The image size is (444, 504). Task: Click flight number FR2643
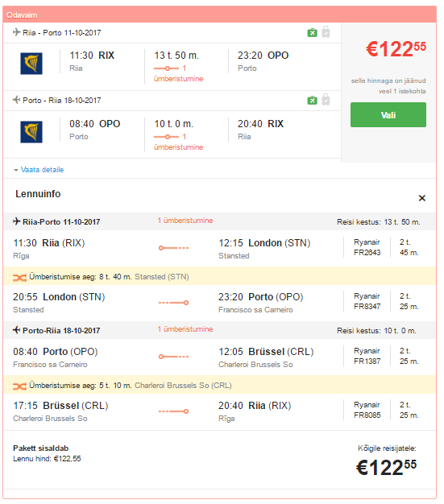coord(367,253)
